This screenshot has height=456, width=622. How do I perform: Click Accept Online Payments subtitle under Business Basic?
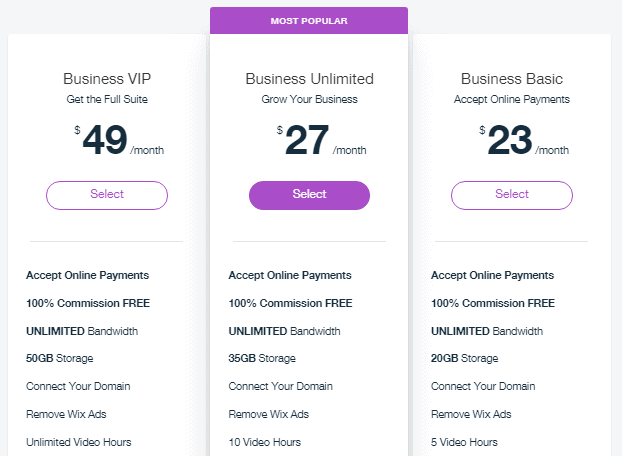pos(511,99)
